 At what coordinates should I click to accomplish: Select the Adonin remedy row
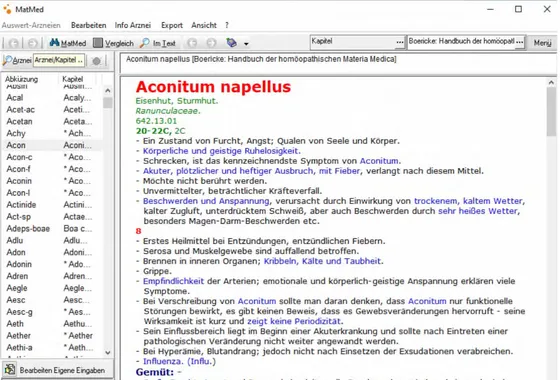[x=52, y=264]
